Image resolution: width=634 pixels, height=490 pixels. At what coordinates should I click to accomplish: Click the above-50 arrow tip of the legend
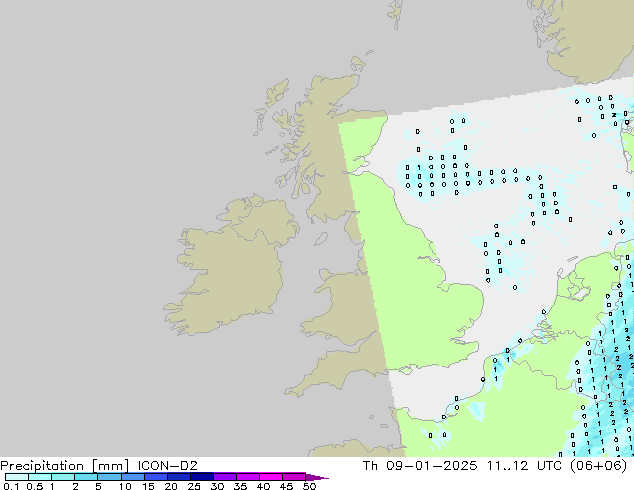[x=317, y=477]
